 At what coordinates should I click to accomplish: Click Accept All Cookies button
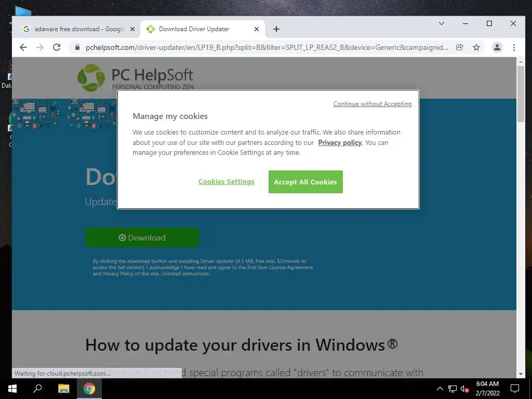[305, 182]
